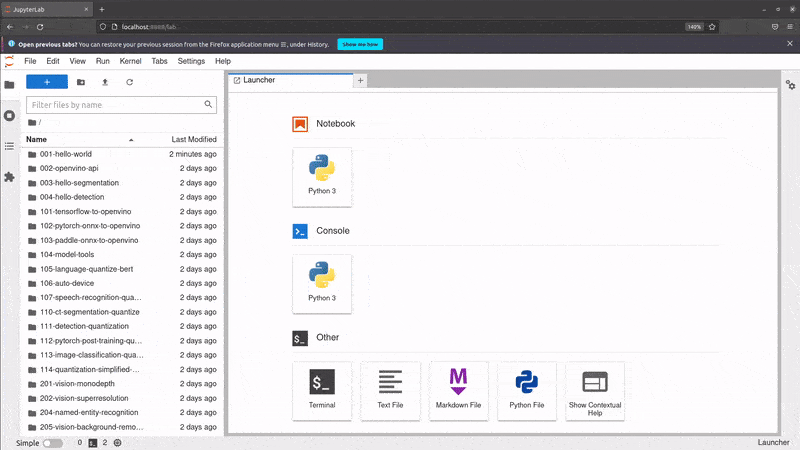Image resolution: width=800 pixels, height=450 pixels.
Task: Select the 003-hello-segmentation folder
Action: point(122,183)
